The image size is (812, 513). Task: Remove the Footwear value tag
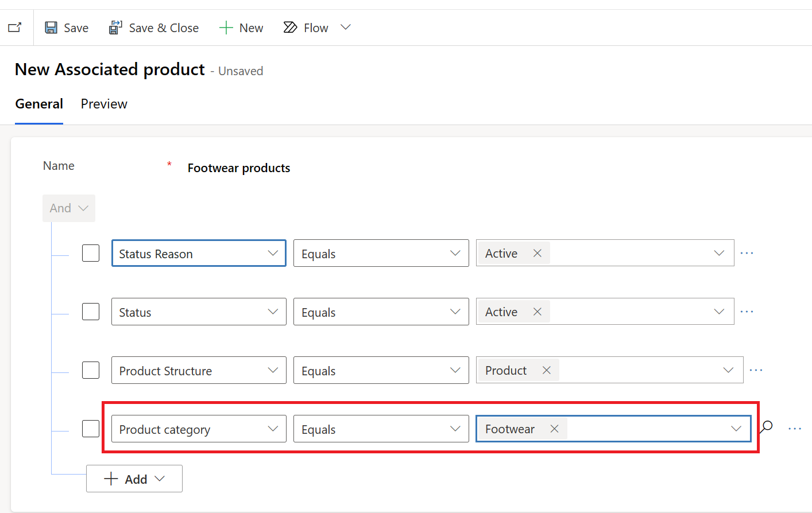click(x=554, y=429)
